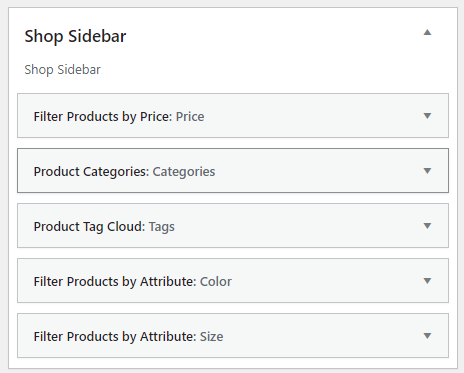This screenshot has height=373, width=464.
Task: Click the Shop Sidebar heading title
Action: 75,36
